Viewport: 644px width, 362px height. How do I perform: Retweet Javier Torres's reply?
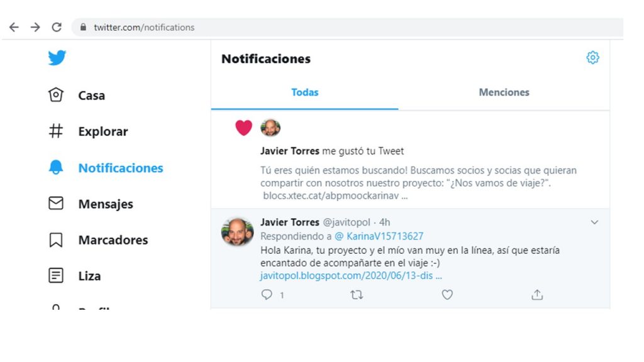pyautogui.click(x=357, y=295)
